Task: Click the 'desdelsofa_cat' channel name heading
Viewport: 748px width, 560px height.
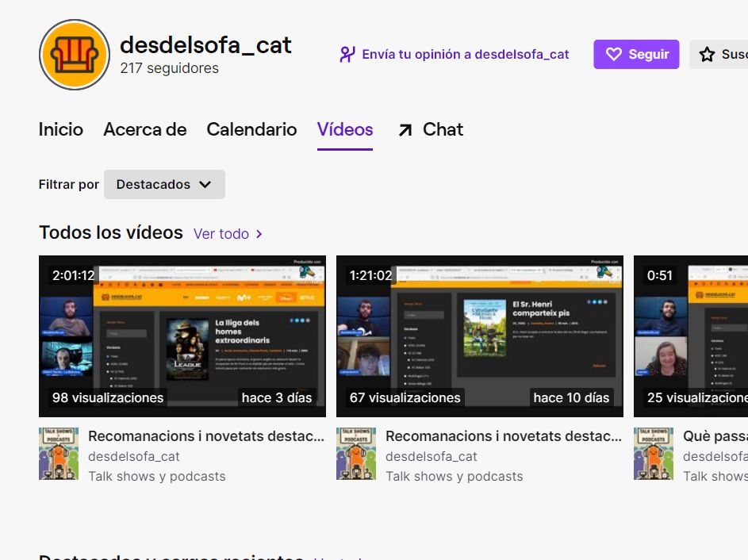Action: coord(205,45)
